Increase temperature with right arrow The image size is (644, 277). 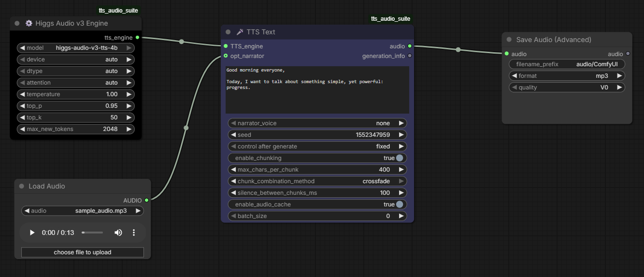[129, 94]
